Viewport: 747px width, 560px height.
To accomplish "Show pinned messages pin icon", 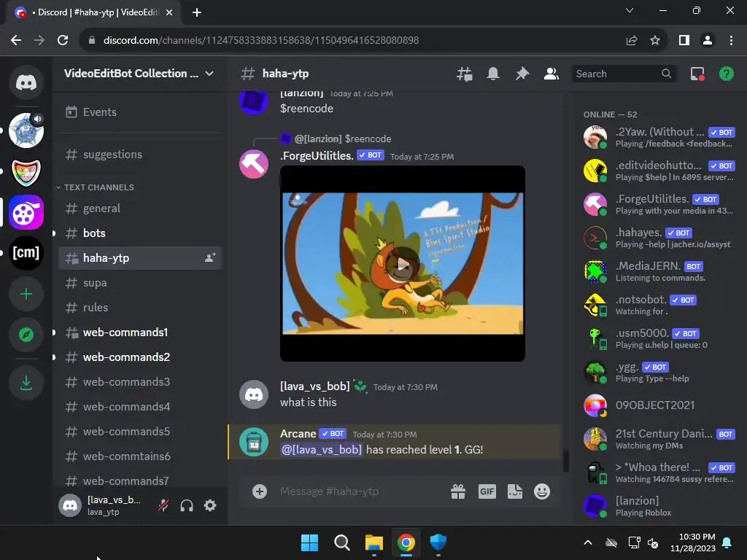I will pyautogui.click(x=522, y=74).
